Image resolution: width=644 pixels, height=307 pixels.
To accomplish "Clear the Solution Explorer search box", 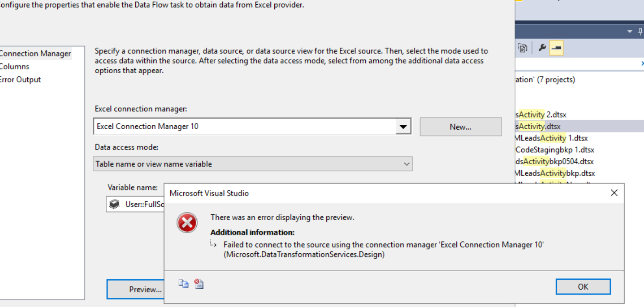I will tap(642, 64).
